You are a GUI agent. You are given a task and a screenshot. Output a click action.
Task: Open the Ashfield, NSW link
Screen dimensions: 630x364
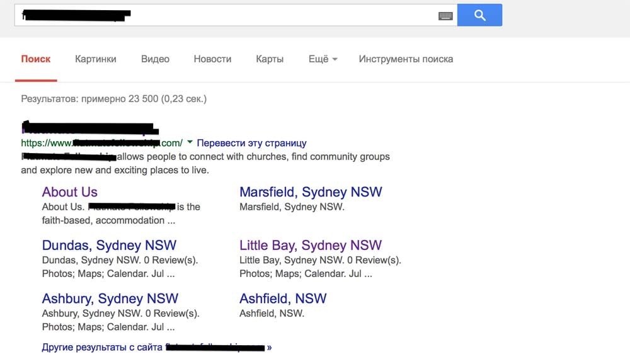[283, 299]
